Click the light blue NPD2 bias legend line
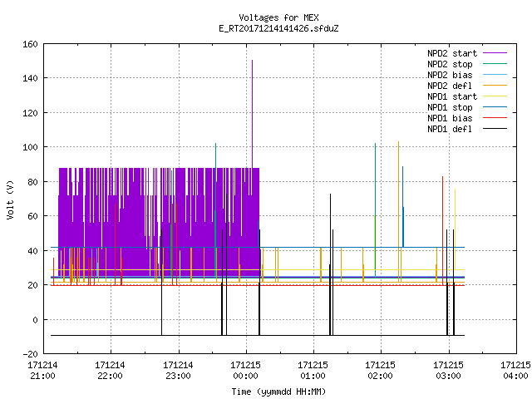The height and width of the screenshot is (399, 532). (495, 75)
